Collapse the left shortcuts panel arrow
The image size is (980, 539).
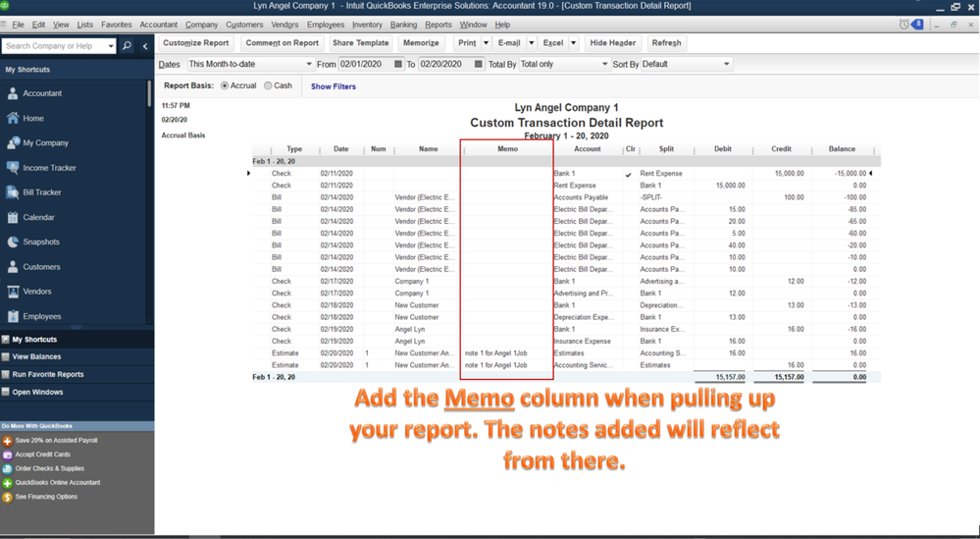(x=145, y=45)
